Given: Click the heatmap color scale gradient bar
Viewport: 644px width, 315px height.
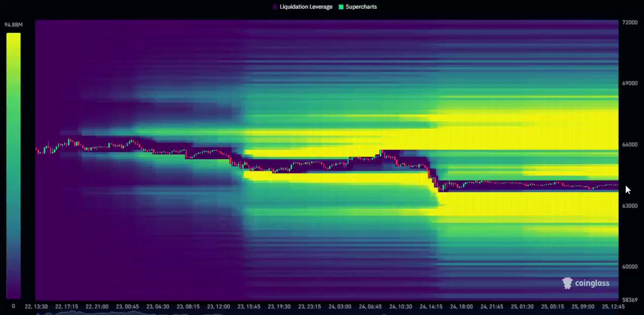Looking at the screenshot, I should [x=13, y=166].
